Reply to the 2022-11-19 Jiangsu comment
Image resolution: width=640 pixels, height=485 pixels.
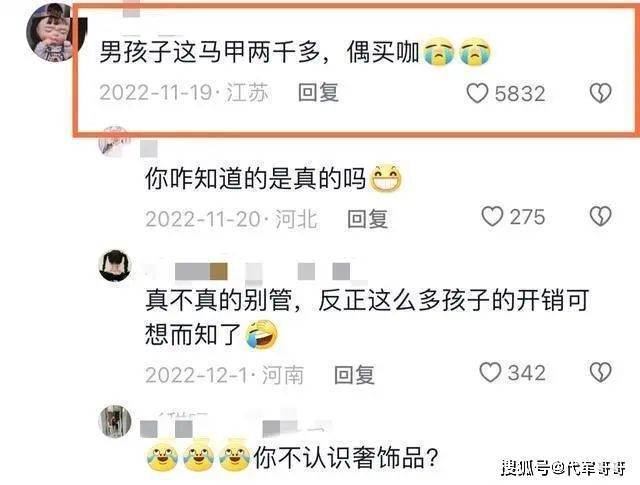point(318,92)
